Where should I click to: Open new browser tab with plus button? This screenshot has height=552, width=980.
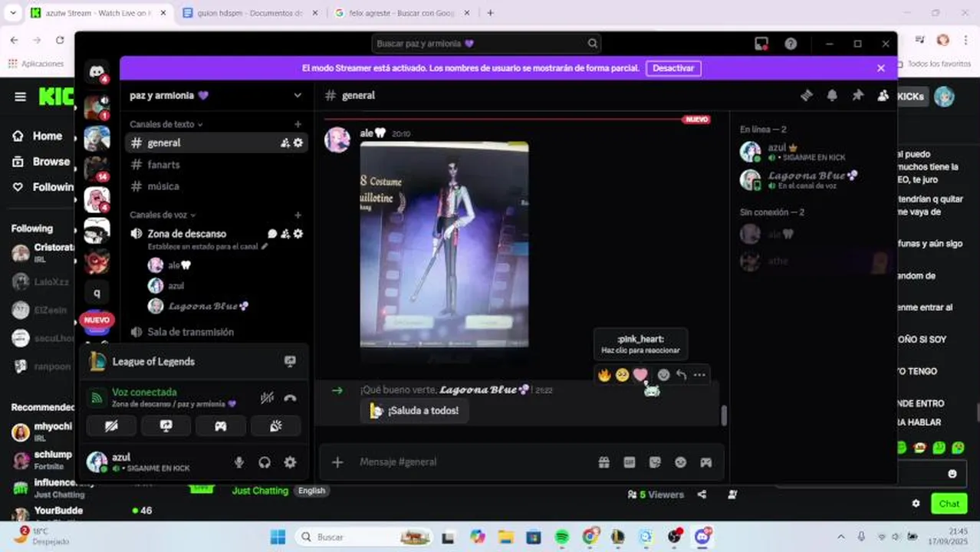pyautogui.click(x=491, y=13)
